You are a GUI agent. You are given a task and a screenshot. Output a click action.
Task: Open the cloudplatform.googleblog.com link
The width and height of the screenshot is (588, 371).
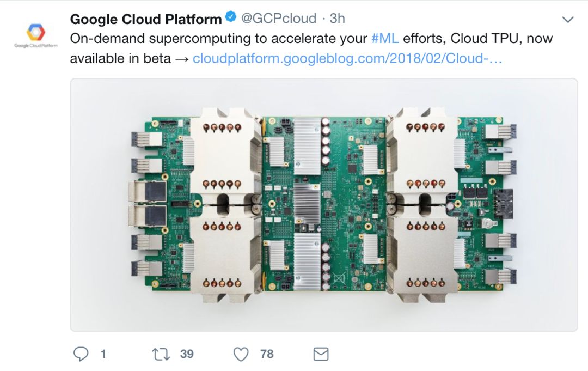(x=347, y=58)
